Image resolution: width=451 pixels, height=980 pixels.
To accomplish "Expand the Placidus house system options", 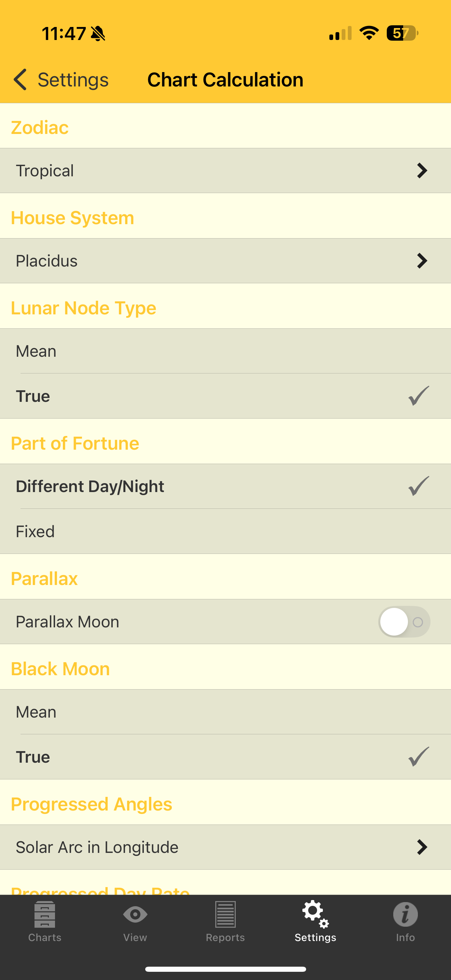I will (x=225, y=261).
